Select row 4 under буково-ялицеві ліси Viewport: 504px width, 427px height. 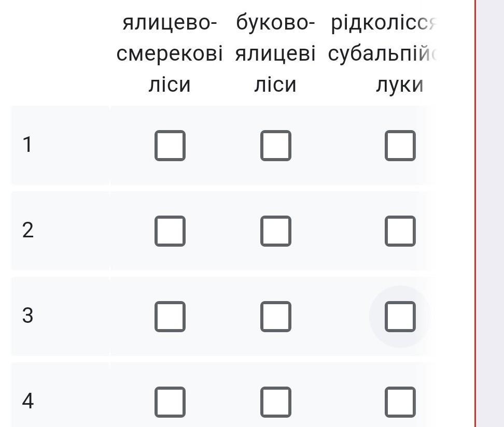(275, 402)
